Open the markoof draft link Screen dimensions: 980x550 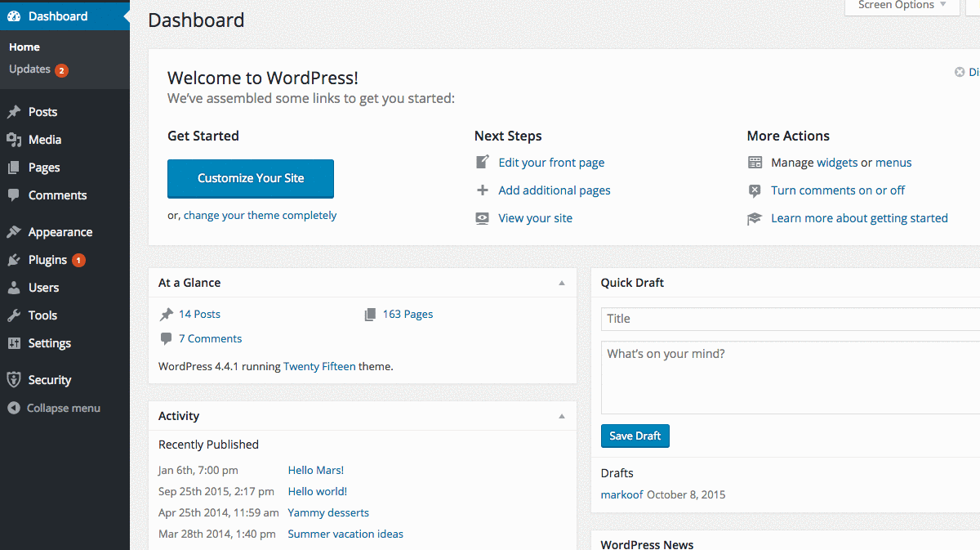click(622, 494)
